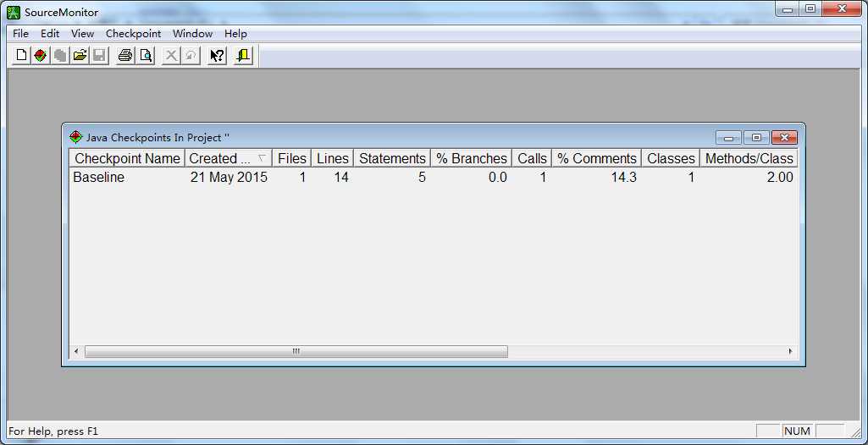This screenshot has height=445, width=868.
Task: Open Print Preview via the magnifier page icon
Action: click(x=146, y=55)
